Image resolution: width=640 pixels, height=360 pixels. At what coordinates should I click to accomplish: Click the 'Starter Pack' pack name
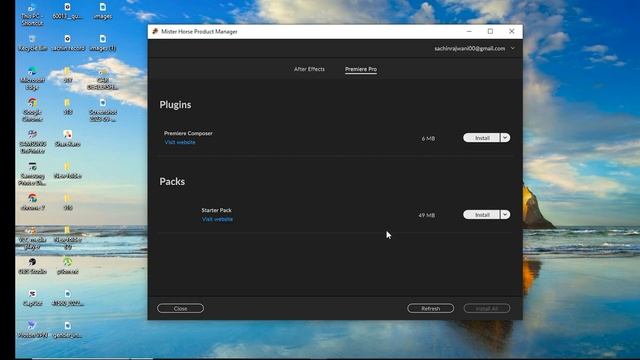click(216, 210)
